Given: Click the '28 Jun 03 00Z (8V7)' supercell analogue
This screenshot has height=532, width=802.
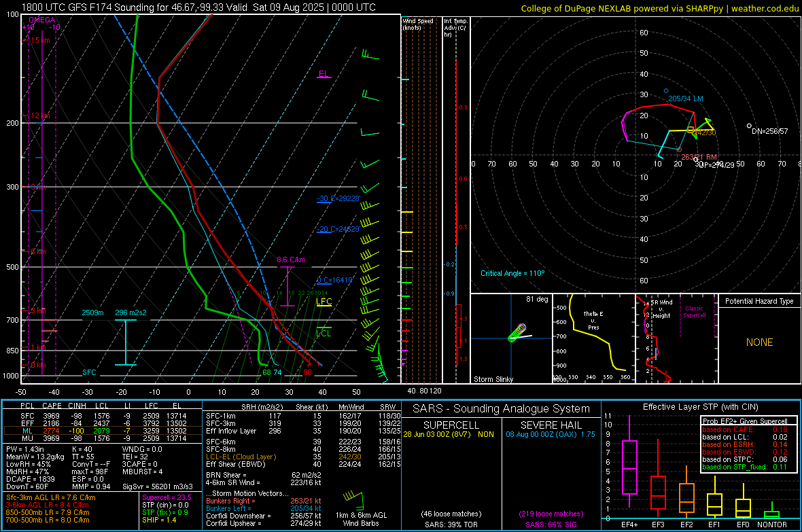Looking at the screenshot, I should click(x=437, y=433).
